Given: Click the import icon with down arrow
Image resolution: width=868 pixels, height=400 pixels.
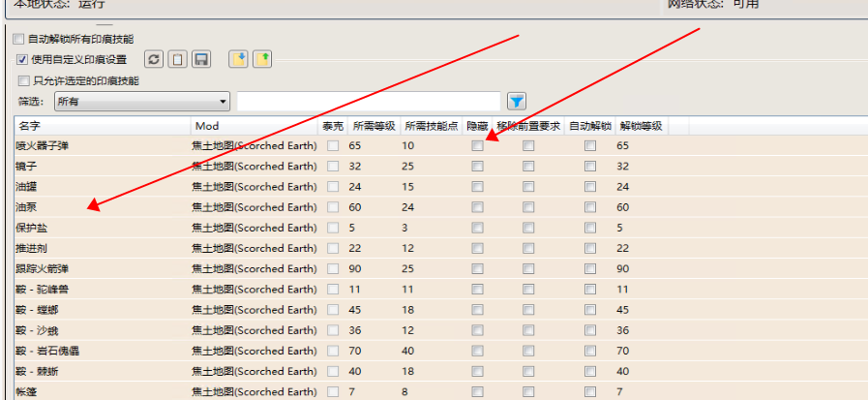Looking at the screenshot, I should pyautogui.click(x=238, y=60).
